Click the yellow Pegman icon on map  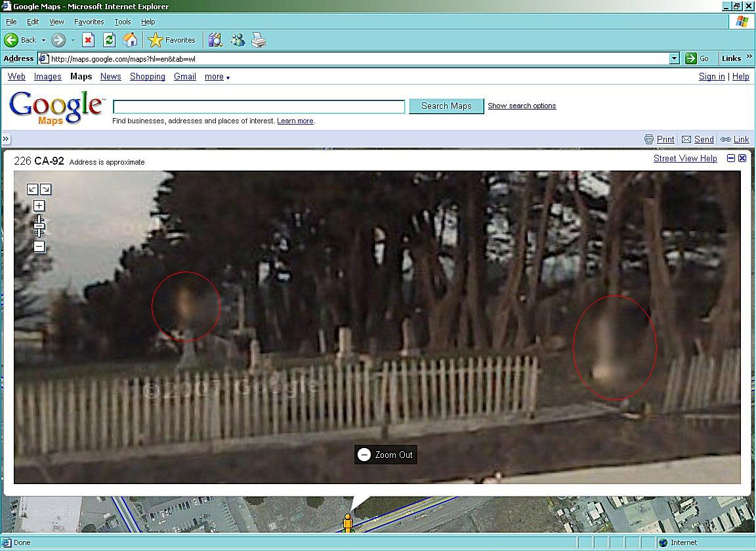[347, 523]
